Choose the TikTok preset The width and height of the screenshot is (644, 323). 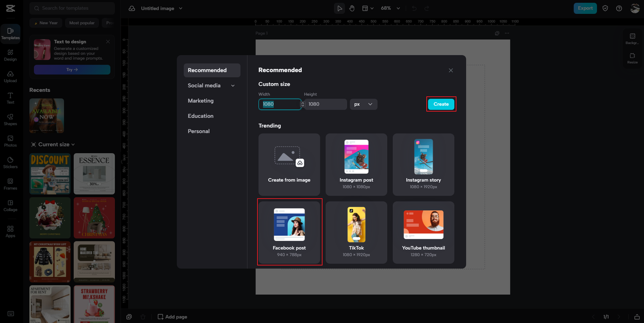click(356, 233)
